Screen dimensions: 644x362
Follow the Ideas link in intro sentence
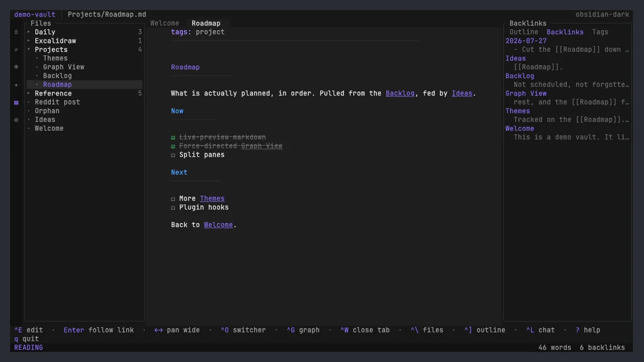click(462, 94)
